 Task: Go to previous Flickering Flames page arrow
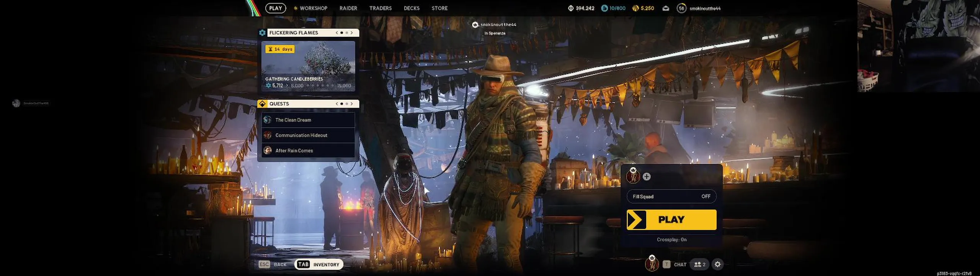pos(336,33)
